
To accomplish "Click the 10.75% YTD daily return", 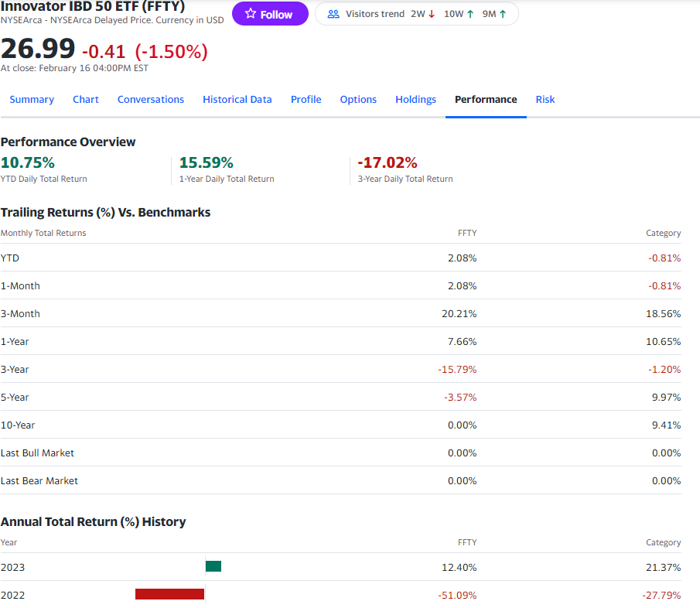I will coord(28,162).
